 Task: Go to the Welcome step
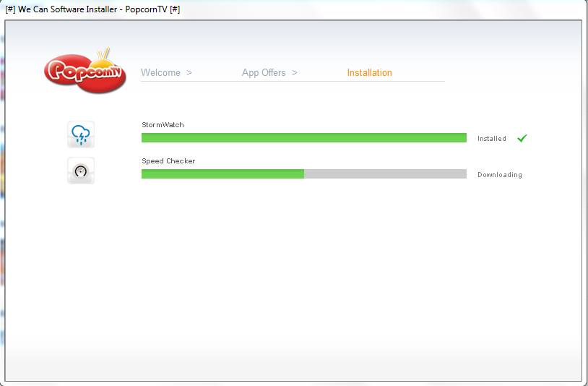click(x=160, y=72)
